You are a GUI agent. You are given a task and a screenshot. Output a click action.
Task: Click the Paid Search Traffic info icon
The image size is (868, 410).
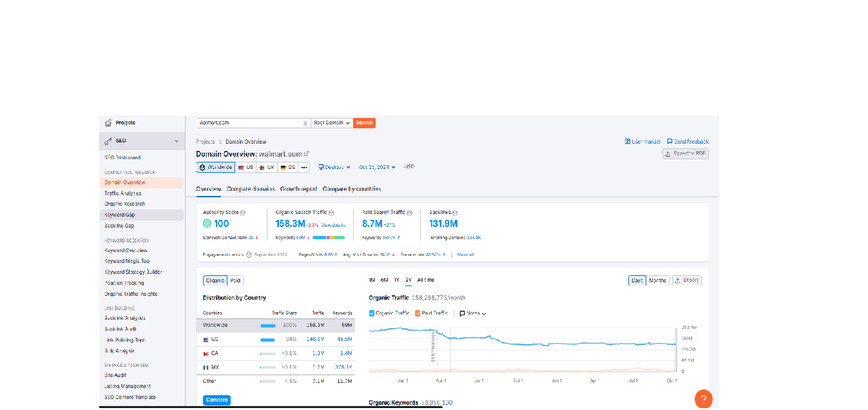coord(409,212)
